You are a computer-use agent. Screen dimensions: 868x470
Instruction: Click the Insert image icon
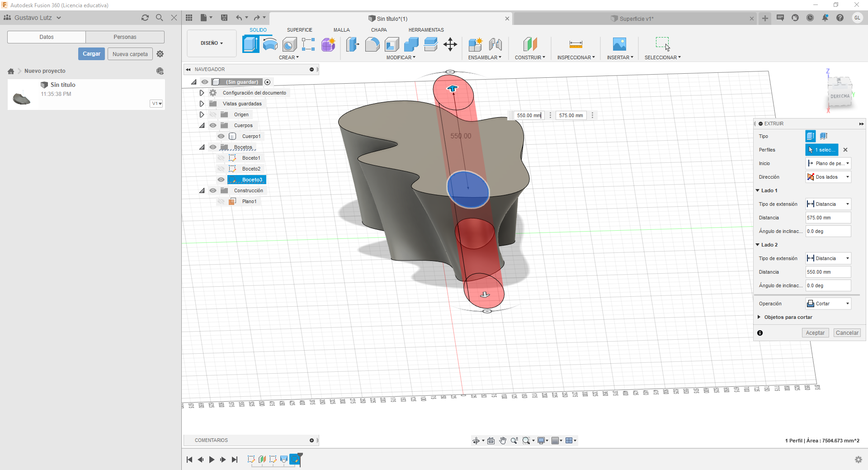[619, 44]
